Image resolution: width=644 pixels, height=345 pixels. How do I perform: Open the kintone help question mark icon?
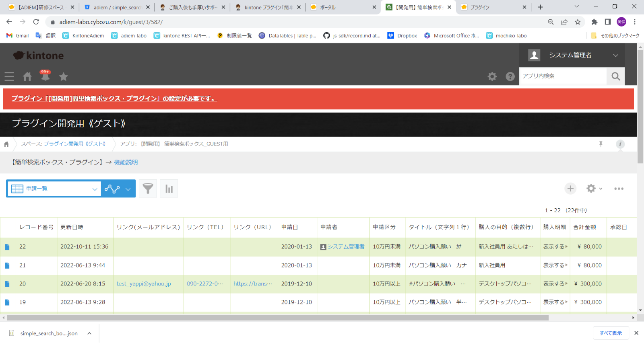(510, 76)
